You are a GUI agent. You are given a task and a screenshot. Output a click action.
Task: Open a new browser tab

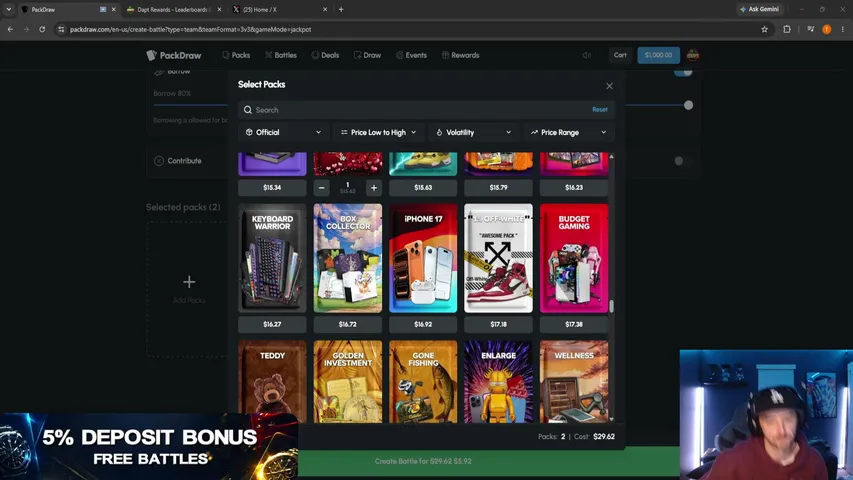[341, 9]
